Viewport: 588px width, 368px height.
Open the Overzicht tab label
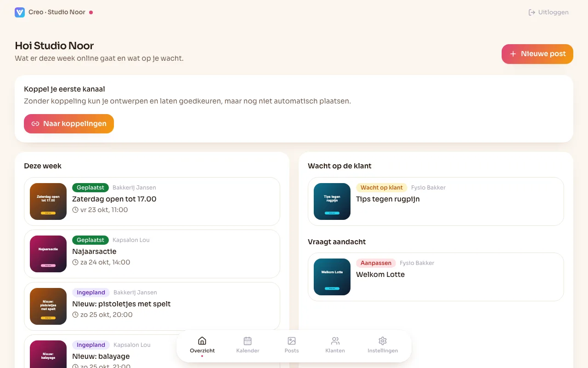202,351
